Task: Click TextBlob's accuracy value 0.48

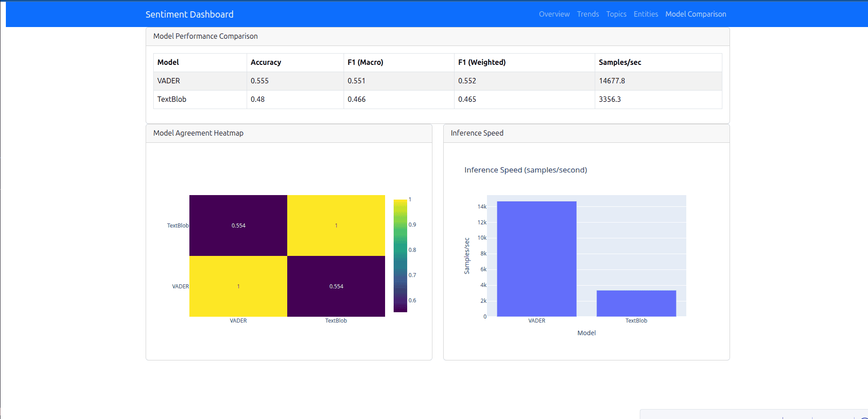Action: 257,99
